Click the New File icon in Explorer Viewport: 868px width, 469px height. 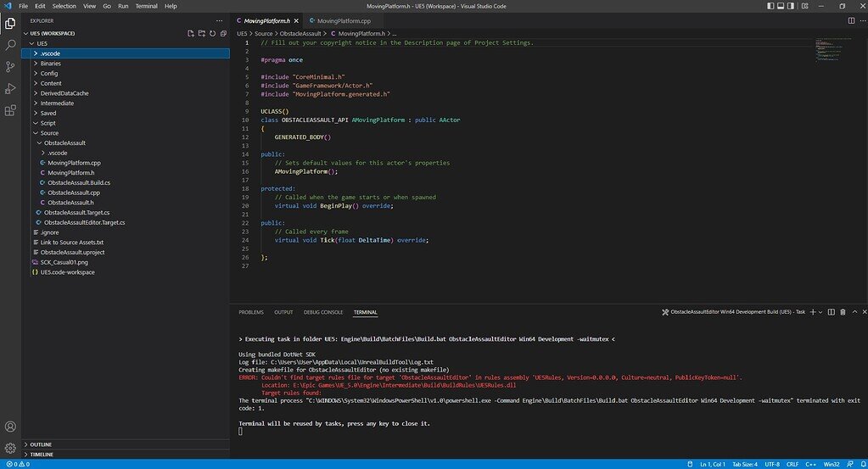(191, 33)
